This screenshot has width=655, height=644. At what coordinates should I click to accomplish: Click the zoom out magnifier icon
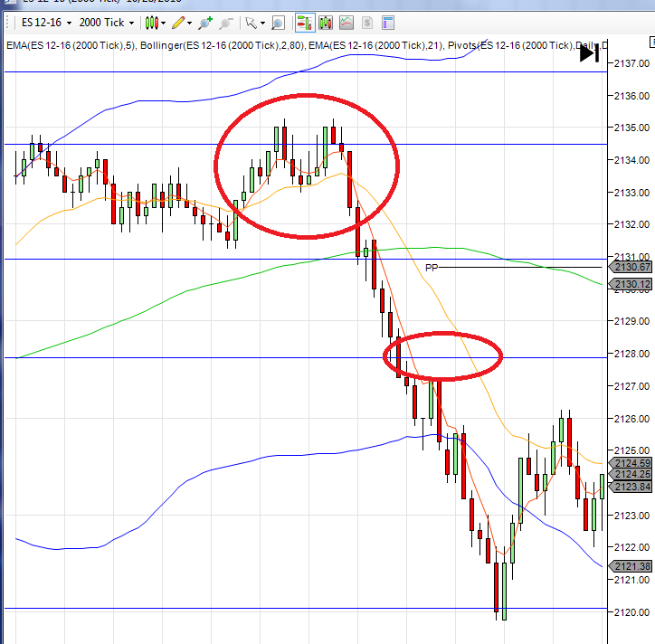point(226,23)
